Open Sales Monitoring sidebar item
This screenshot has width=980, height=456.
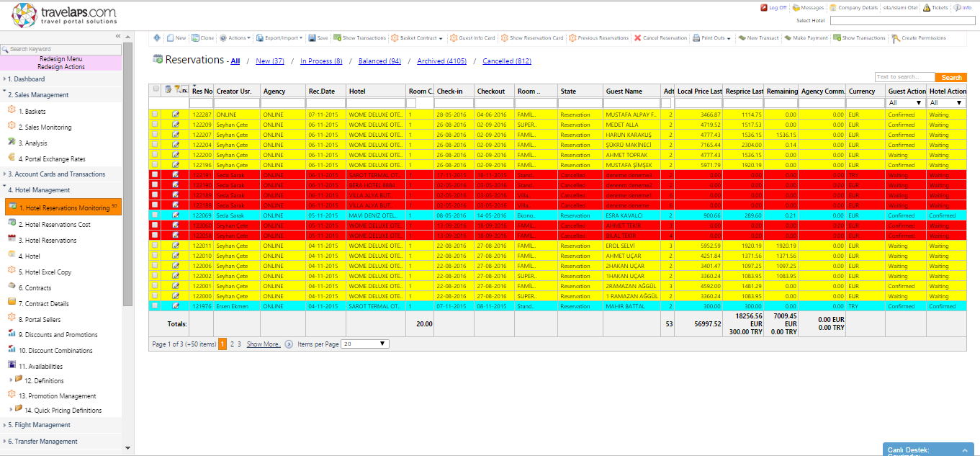pyautogui.click(x=45, y=128)
